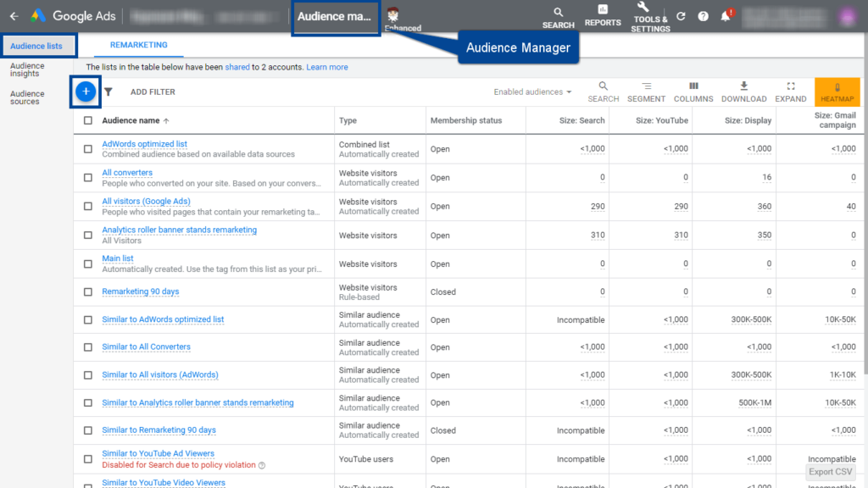The height and width of the screenshot is (488, 868).
Task: Click the Download icon in table toolbar
Action: click(x=743, y=91)
